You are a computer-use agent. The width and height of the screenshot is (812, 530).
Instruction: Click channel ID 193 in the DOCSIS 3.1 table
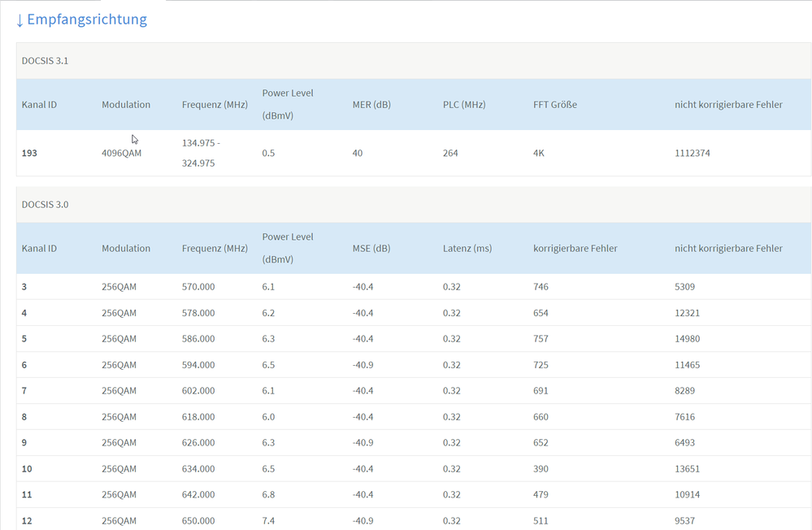(x=29, y=153)
